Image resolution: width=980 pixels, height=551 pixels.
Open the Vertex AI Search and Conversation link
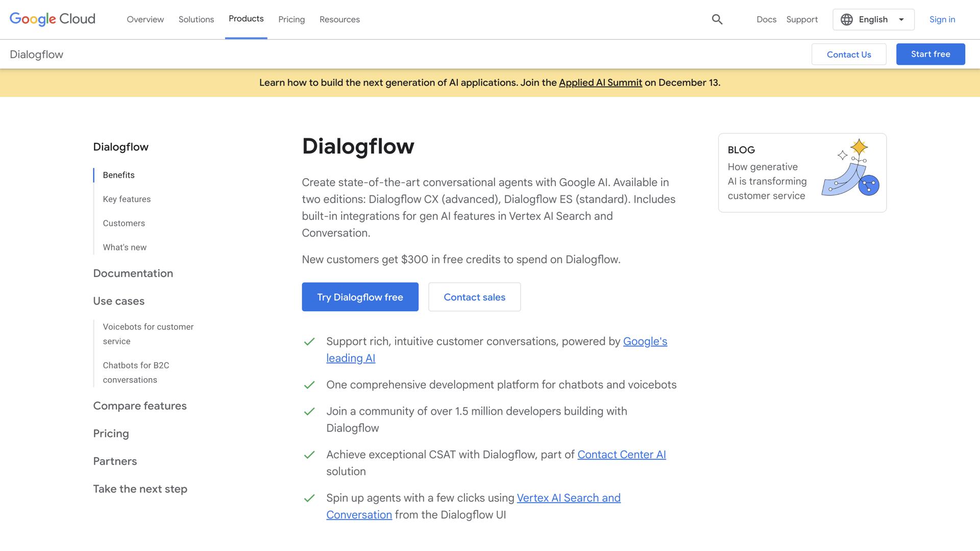[x=569, y=498]
